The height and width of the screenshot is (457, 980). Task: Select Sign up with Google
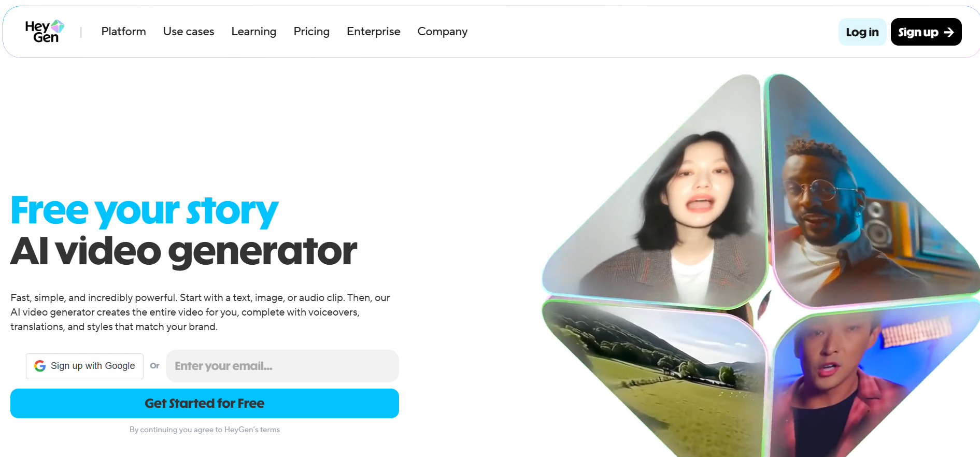(84, 366)
